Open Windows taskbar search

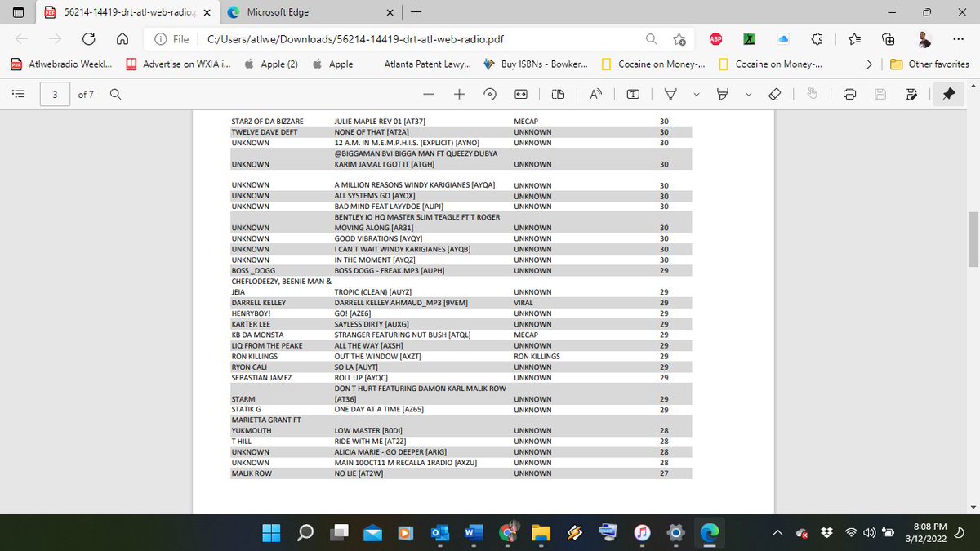pyautogui.click(x=305, y=532)
